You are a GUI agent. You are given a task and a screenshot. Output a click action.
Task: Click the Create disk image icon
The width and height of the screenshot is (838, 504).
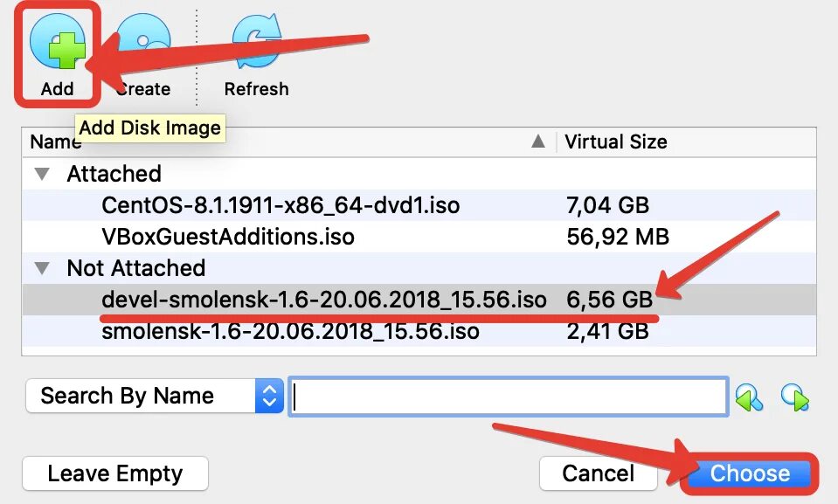142,43
